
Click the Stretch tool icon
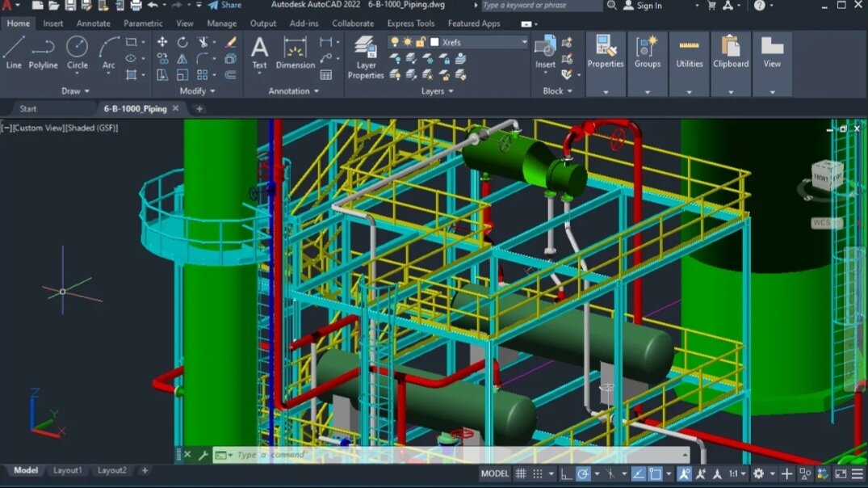coord(162,75)
